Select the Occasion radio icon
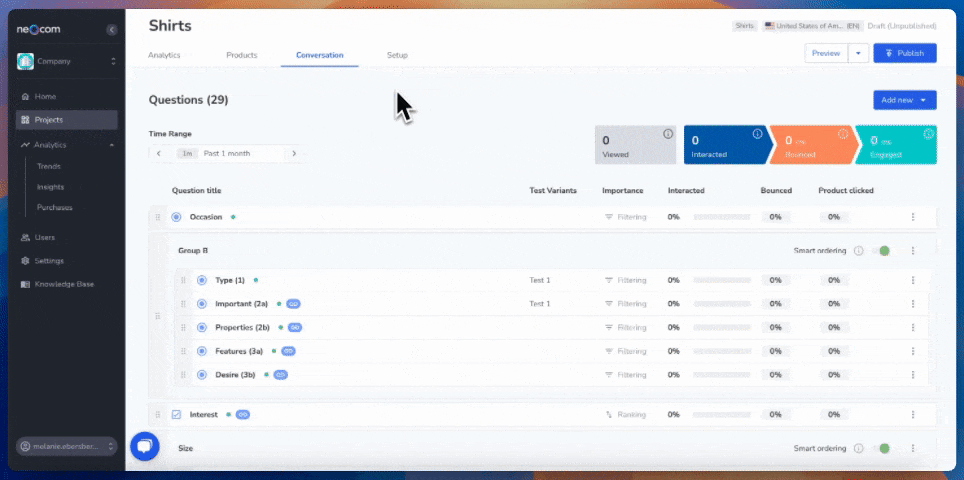The height and width of the screenshot is (480, 964). pyautogui.click(x=176, y=217)
